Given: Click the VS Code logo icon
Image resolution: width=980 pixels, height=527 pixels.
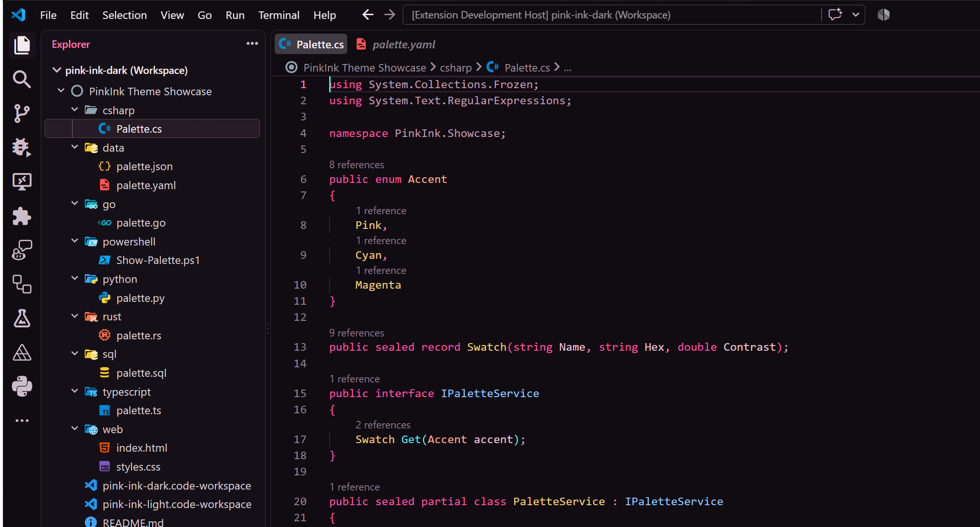Looking at the screenshot, I should [18, 15].
